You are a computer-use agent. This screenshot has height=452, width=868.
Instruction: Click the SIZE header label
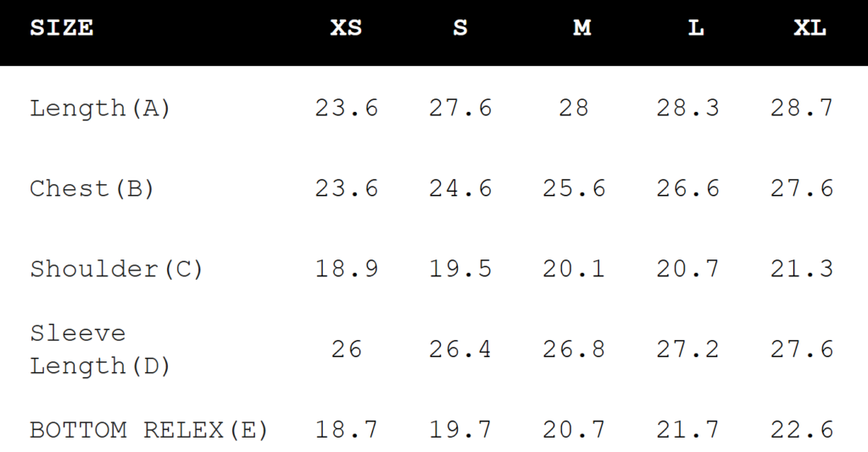point(62,28)
